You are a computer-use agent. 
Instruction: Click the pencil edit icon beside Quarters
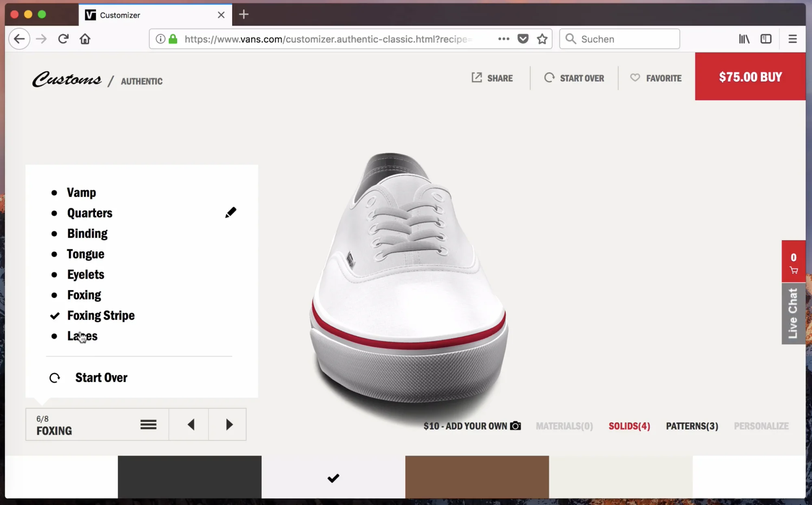[x=231, y=213]
